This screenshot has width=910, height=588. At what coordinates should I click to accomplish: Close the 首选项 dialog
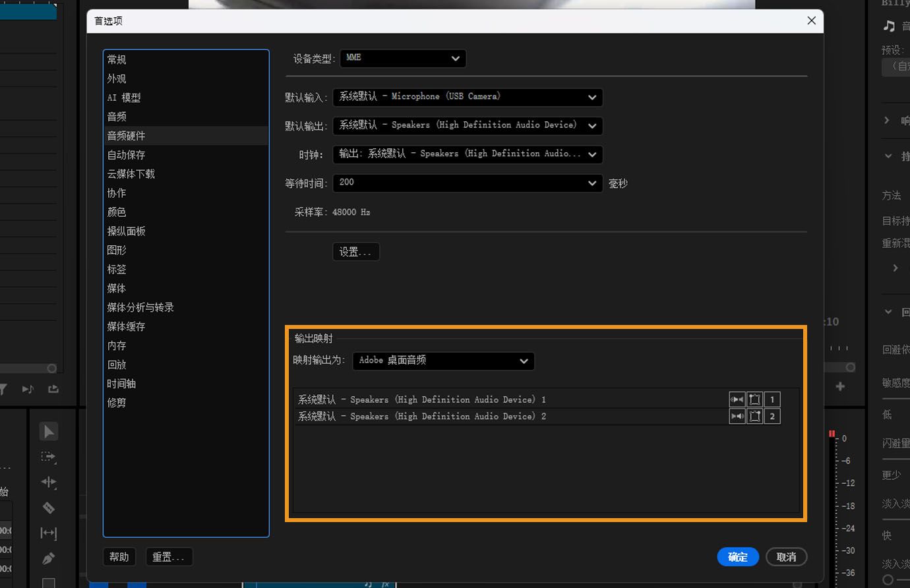pos(812,21)
